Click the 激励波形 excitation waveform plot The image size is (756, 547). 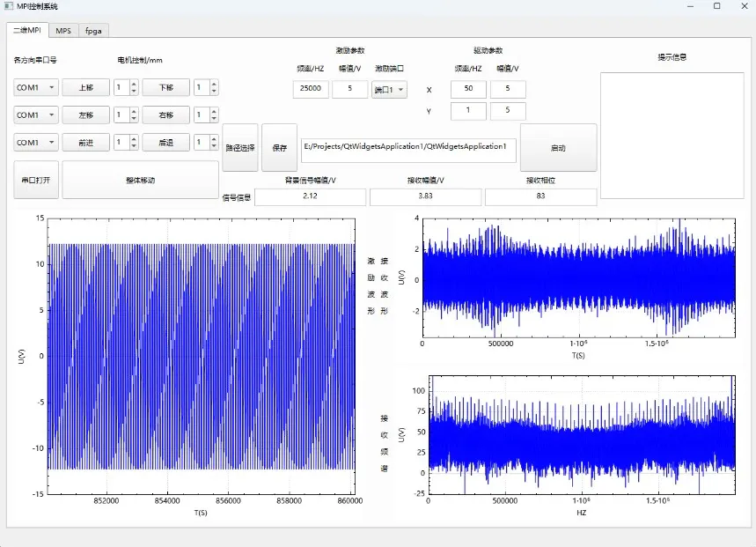(x=202, y=356)
